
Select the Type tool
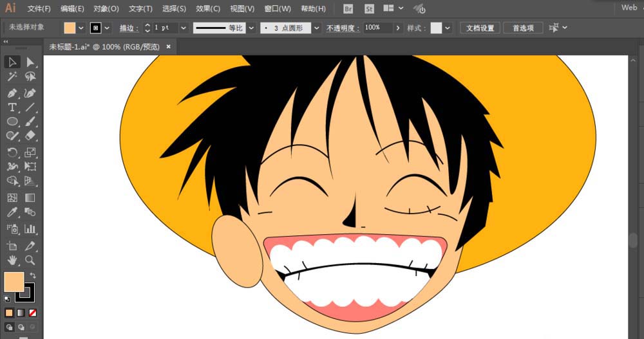(12, 107)
